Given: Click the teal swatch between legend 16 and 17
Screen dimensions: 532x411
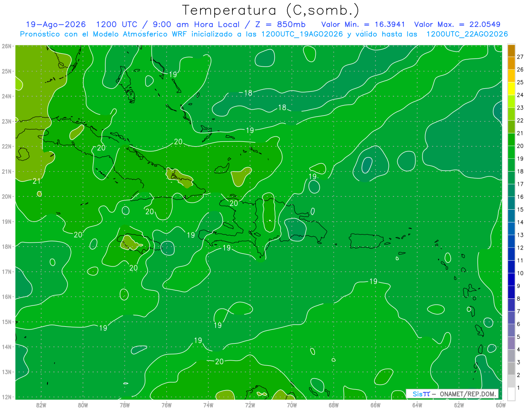Looking at the screenshot, I should point(511,190).
